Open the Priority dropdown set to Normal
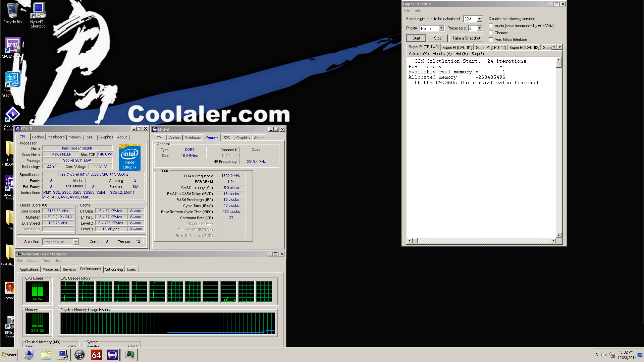The width and height of the screenshot is (644, 362). pos(441,28)
